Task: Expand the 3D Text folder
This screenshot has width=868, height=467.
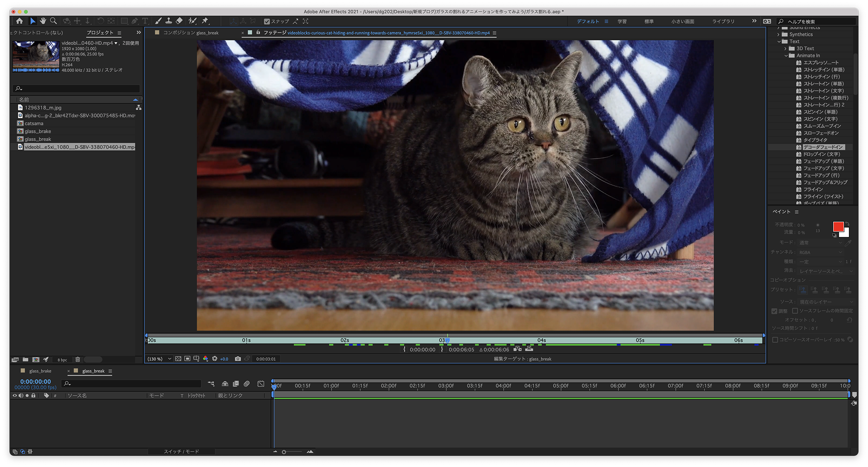Action: 786,48
